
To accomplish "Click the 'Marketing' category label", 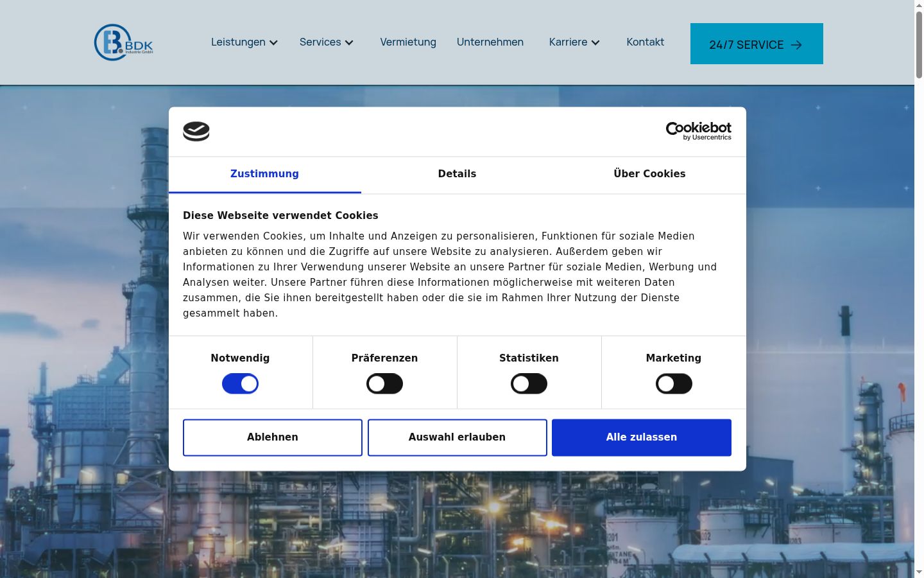I will [674, 358].
